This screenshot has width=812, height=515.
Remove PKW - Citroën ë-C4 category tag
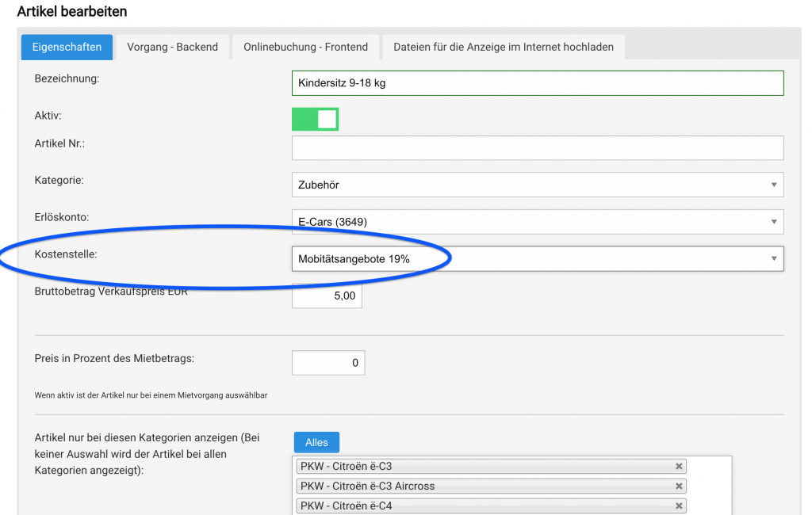click(679, 505)
